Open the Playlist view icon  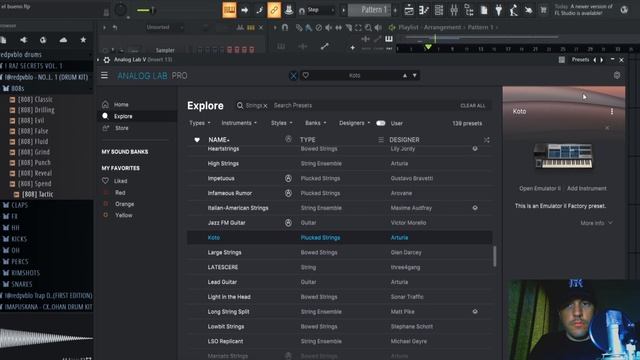(x=409, y=10)
